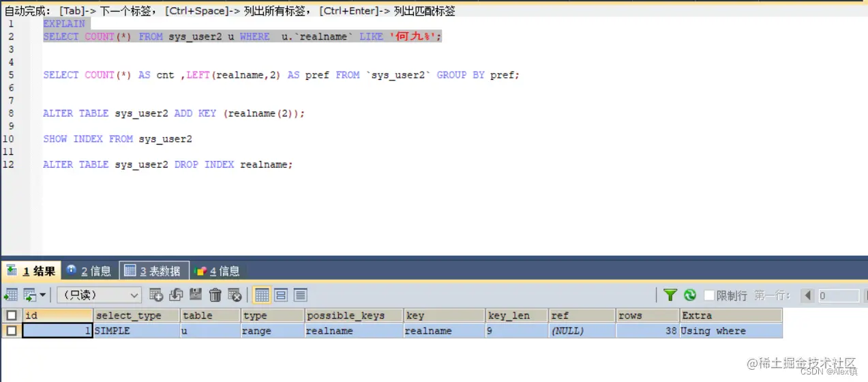Viewport: 868px width, 382px height.
Task: Click the first row number input field
Action: pyautogui.click(x=838, y=295)
